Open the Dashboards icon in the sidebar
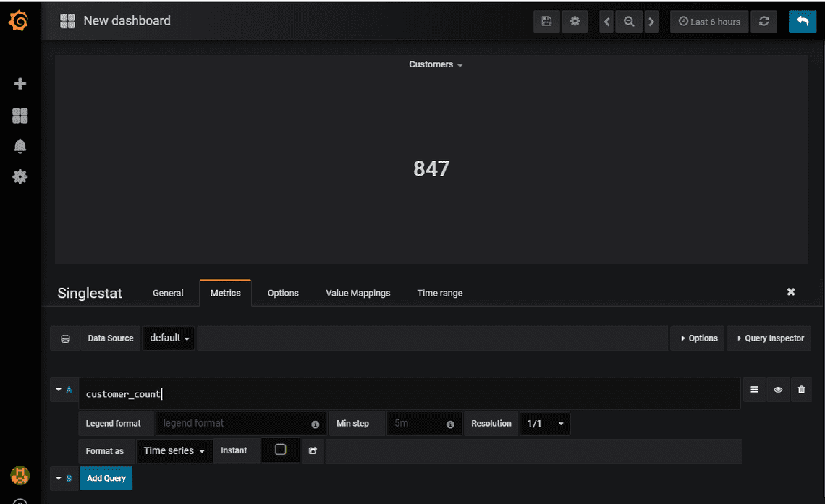The image size is (825, 504). pyautogui.click(x=20, y=116)
